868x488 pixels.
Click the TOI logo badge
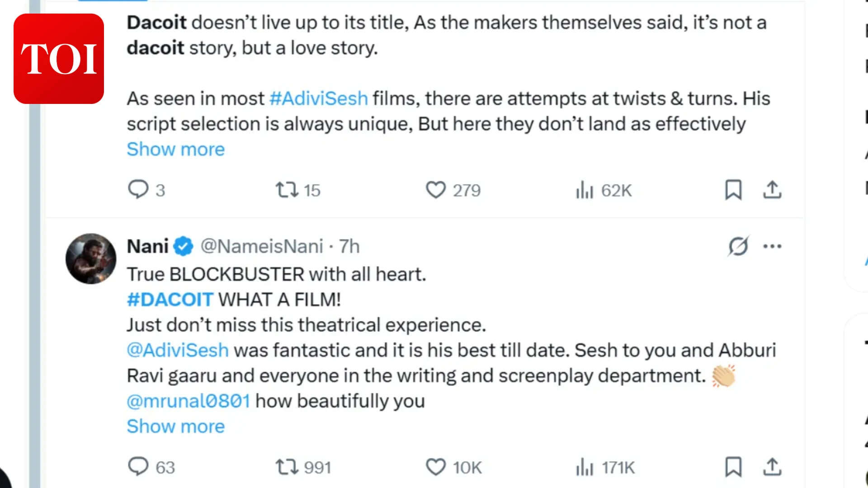click(59, 59)
